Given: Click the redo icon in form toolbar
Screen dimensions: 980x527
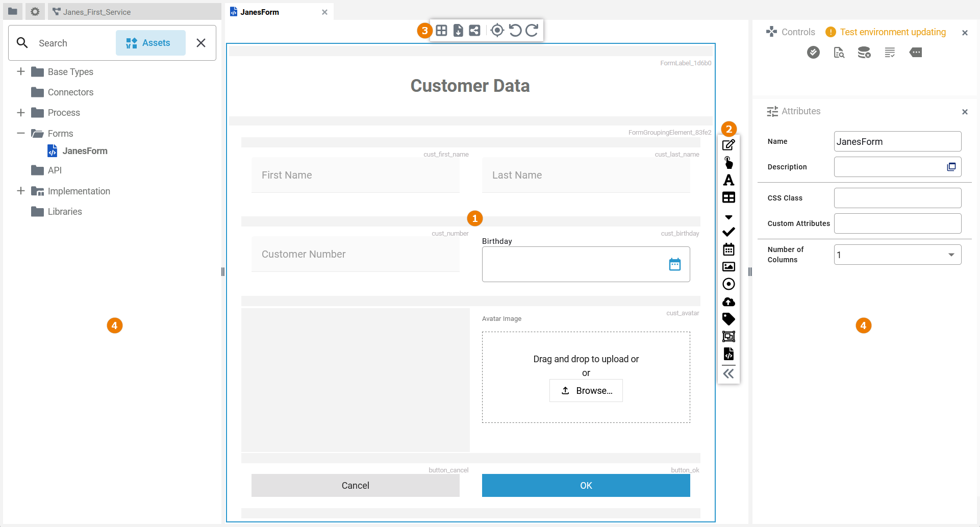Looking at the screenshot, I should coord(532,31).
